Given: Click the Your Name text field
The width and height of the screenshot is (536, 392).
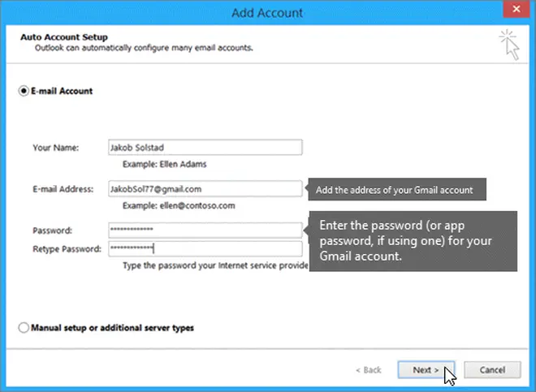Looking at the screenshot, I should click(204, 148).
